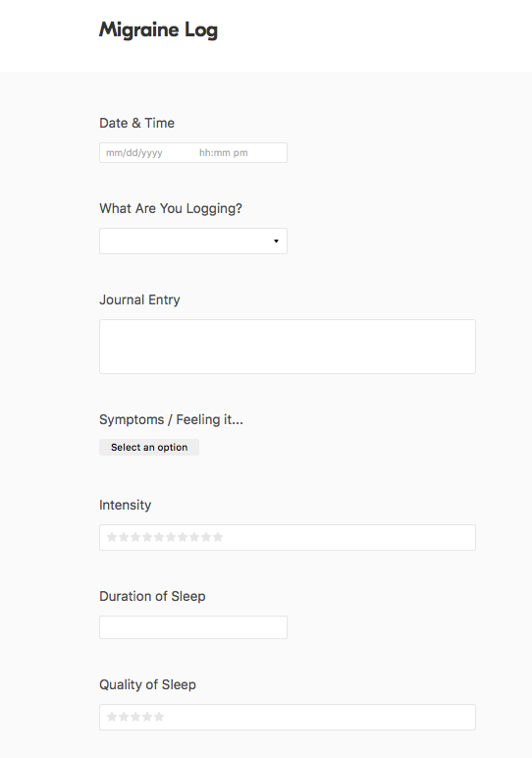This screenshot has width=532, height=758.
Task: Pick fourth Quality of Sleep star
Action: [x=147, y=717]
